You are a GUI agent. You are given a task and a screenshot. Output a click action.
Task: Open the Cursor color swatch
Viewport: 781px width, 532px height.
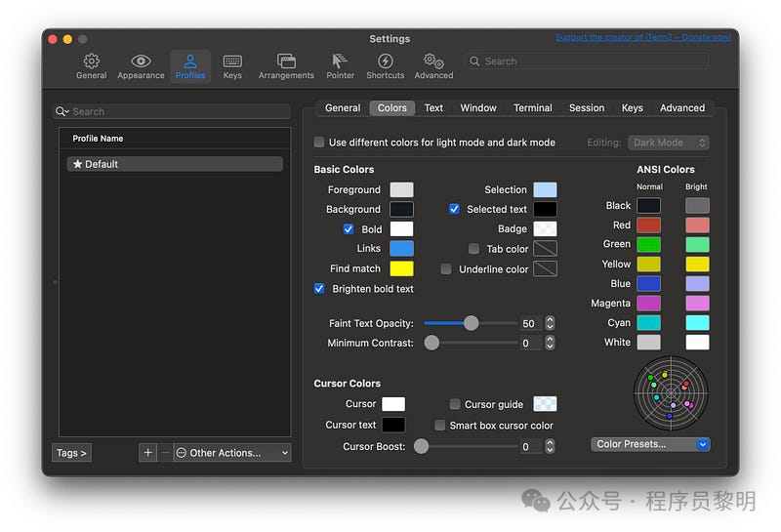[393, 404]
